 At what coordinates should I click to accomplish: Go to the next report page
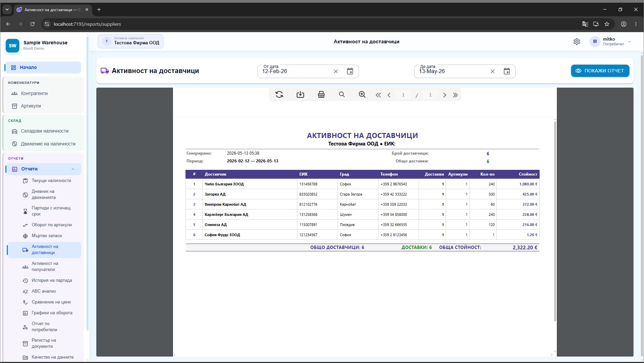pos(445,95)
